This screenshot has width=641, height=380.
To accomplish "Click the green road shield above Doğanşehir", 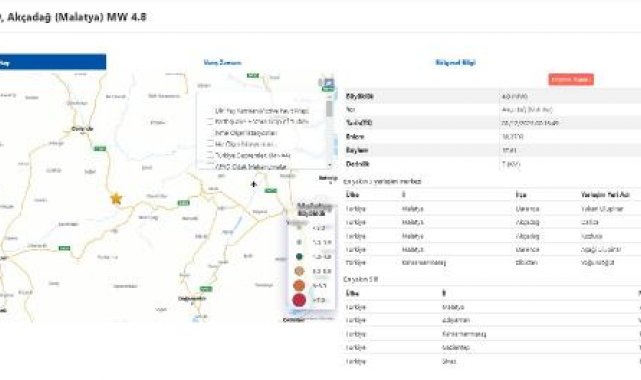I will [206, 289].
